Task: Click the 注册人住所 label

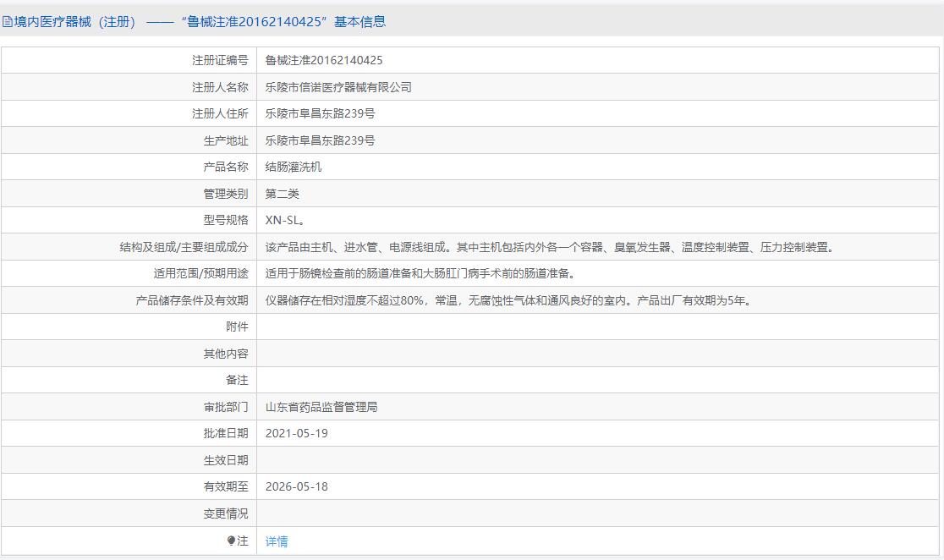Action: pos(220,114)
